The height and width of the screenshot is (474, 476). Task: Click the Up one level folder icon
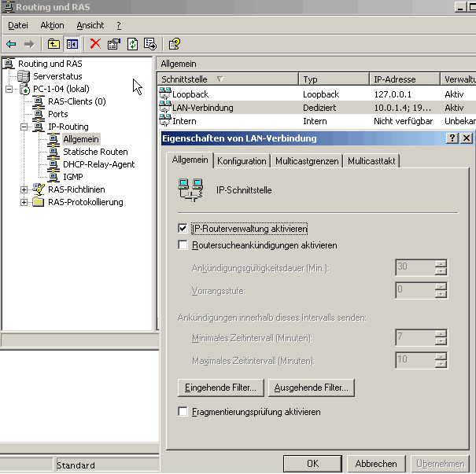(x=54, y=44)
